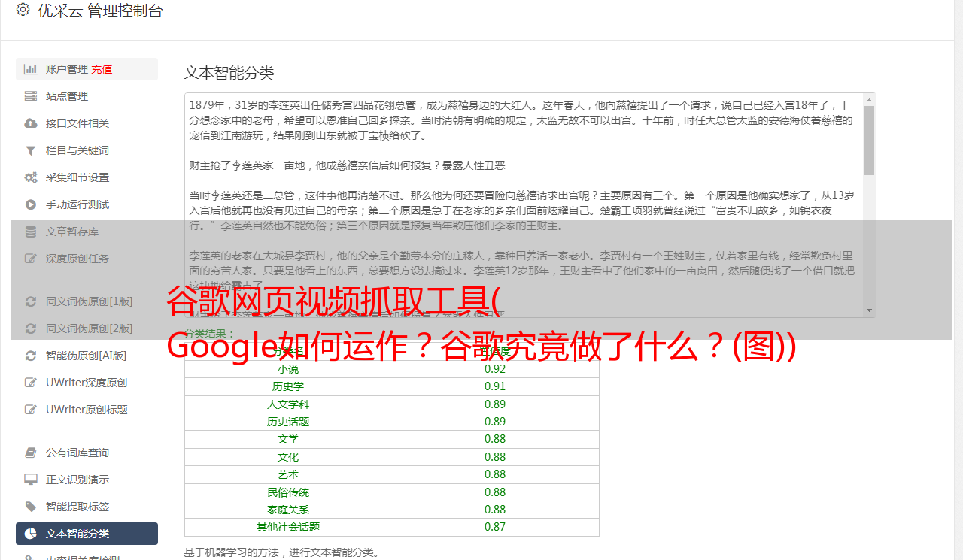
Task: Click the text area scrollbar down arrow
Action: click(869, 311)
